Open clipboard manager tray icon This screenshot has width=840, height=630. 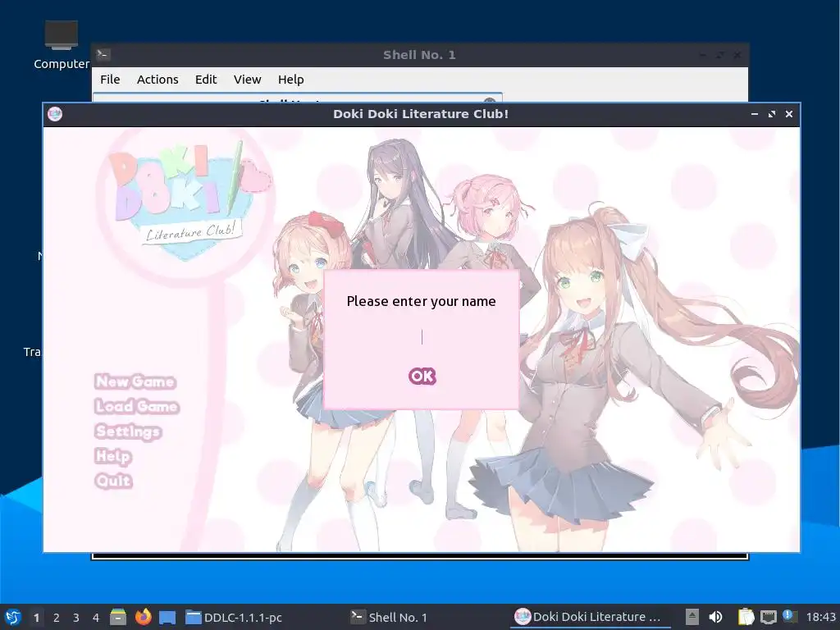click(746, 617)
